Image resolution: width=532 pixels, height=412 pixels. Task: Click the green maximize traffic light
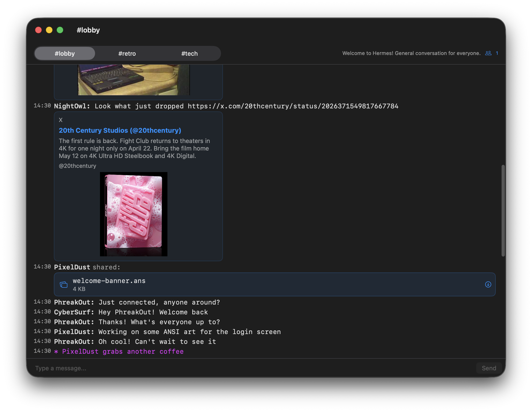pyautogui.click(x=60, y=30)
